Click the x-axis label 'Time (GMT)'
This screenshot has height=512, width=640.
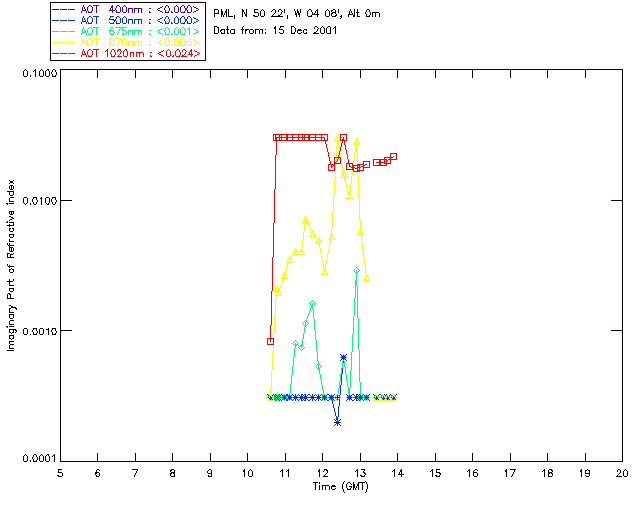click(340, 486)
